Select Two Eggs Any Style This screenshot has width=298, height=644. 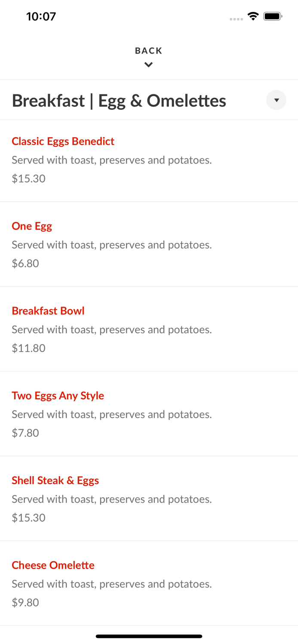tap(58, 395)
